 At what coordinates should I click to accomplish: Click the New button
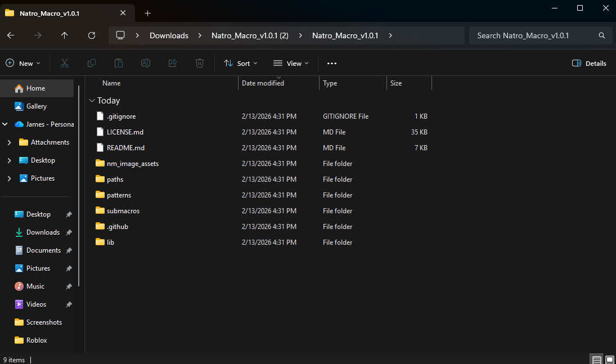(x=23, y=64)
